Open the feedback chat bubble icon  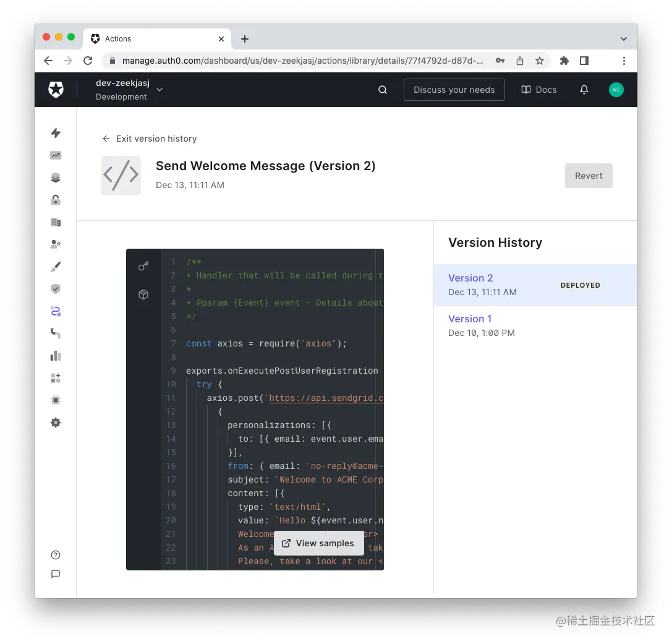click(x=56, y=573)
